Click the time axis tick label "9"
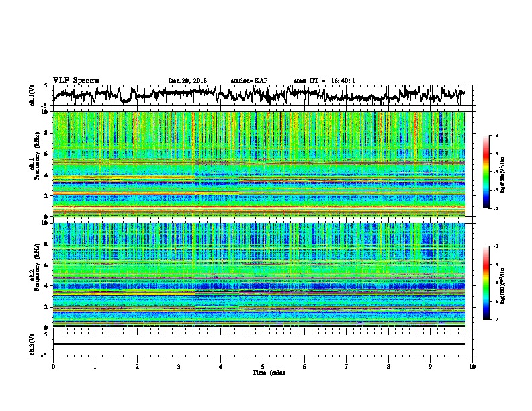Image resolution: width=532 pixels, height=411 pixels. [x=430, y=367]
